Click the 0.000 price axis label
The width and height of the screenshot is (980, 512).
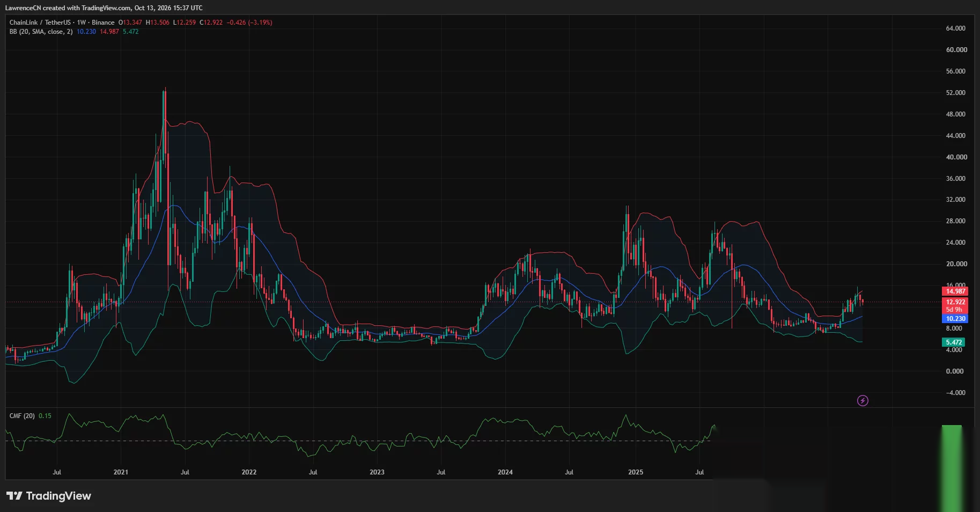(955, 371)
